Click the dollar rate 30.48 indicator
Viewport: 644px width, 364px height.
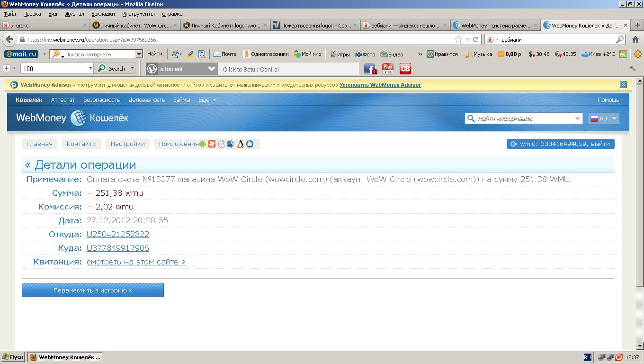tap(539, 54)
